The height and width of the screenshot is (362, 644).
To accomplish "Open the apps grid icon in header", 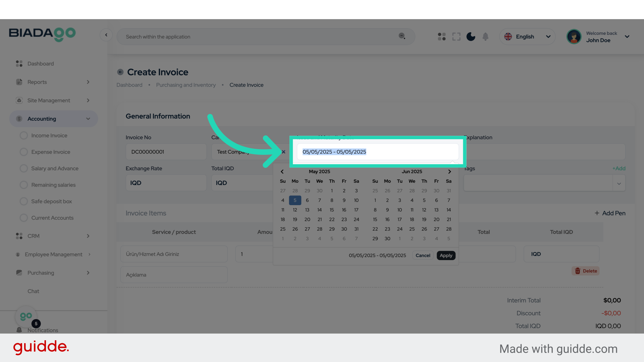I will point(442,37).
